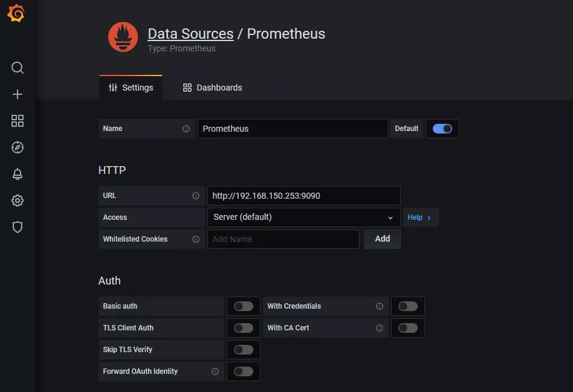Open the Server Admin shield icon
573x392 pixels.
[x=17, y=227]
